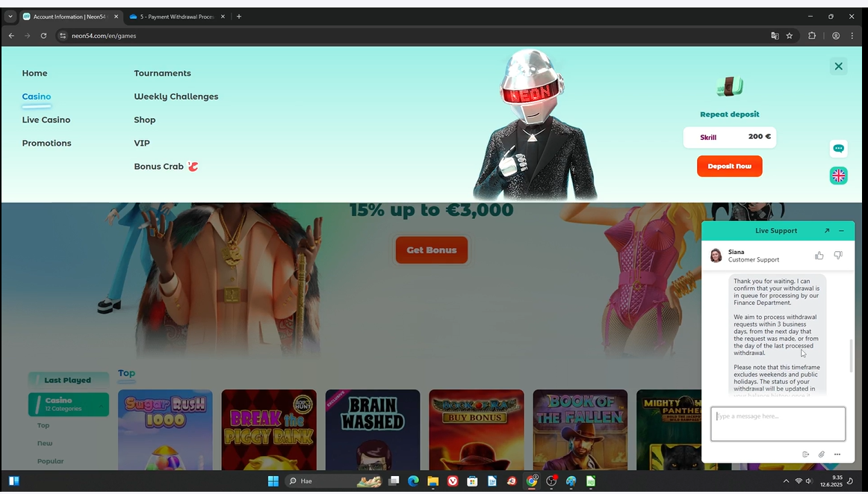
Task: Click the translate page icon in address bar
Action: pyautogui.click(x=775, y=35)
